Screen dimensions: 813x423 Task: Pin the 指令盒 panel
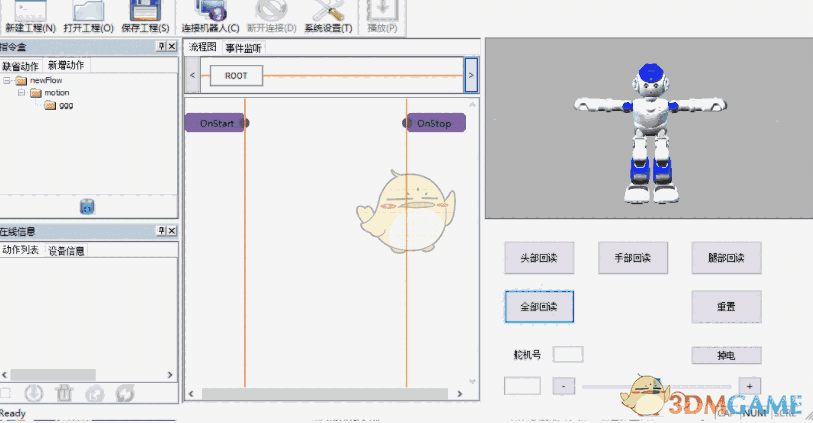161,47
